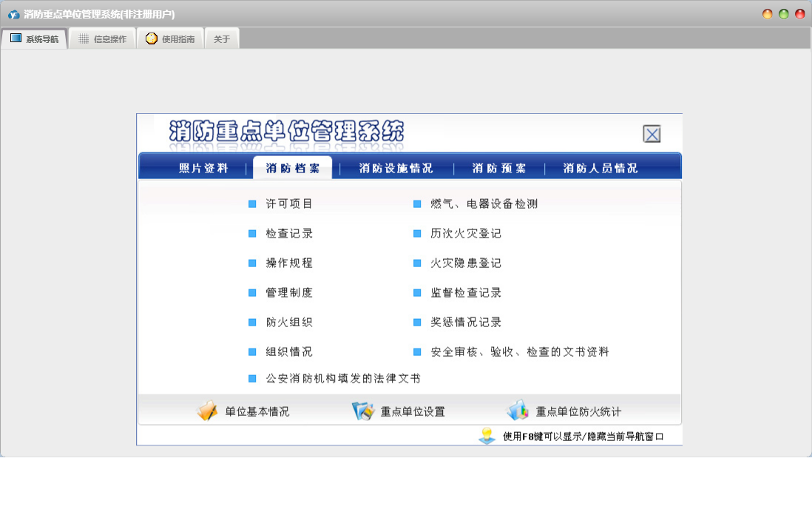Open the 历次火灾登记 link
Viewport: 812px width, 532px height.
(x=466, y=234)
